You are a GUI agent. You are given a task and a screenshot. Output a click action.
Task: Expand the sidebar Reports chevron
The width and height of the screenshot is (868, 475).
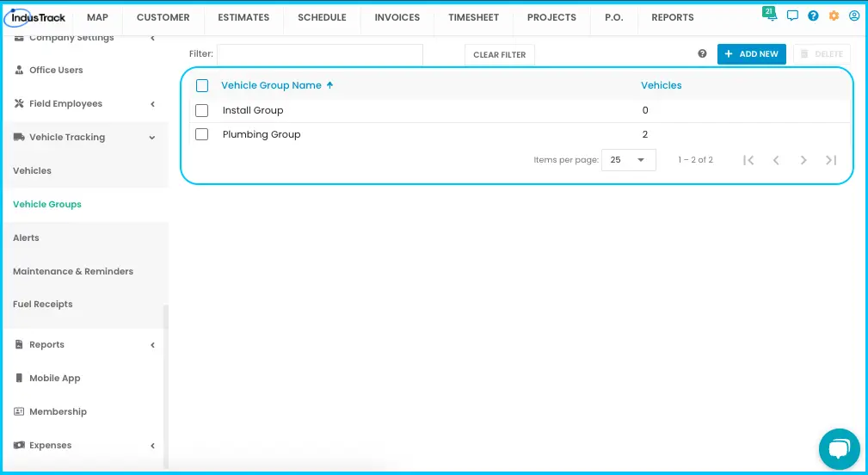click(x=153, y=345)
